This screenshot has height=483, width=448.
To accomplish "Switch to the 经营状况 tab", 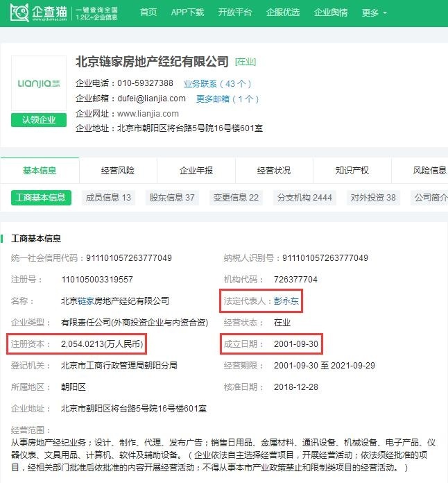I will point(274,170).
